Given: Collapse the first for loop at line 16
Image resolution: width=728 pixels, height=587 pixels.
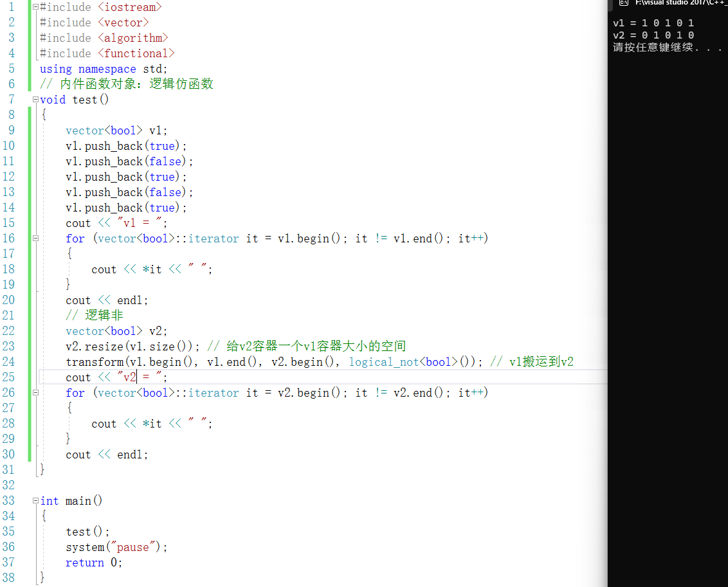Looking at the screenshot, I should coord(35,239).
